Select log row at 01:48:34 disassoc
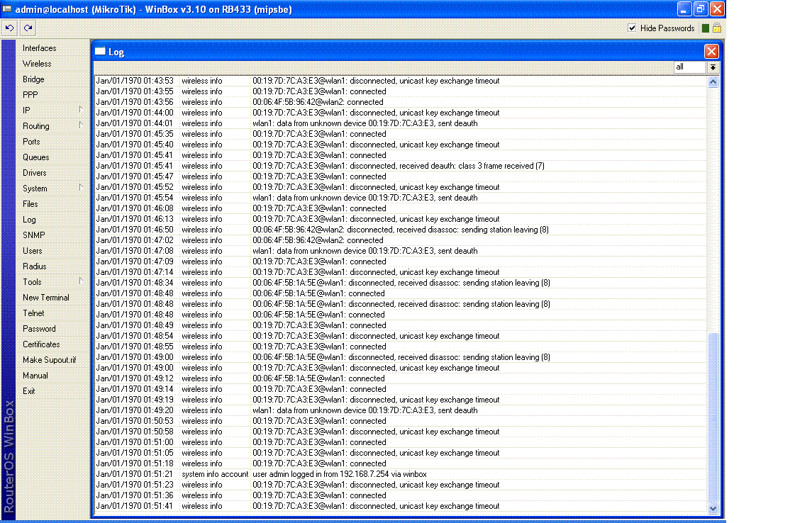The height and width of the screenshot is (523, 812). [401, 283]
